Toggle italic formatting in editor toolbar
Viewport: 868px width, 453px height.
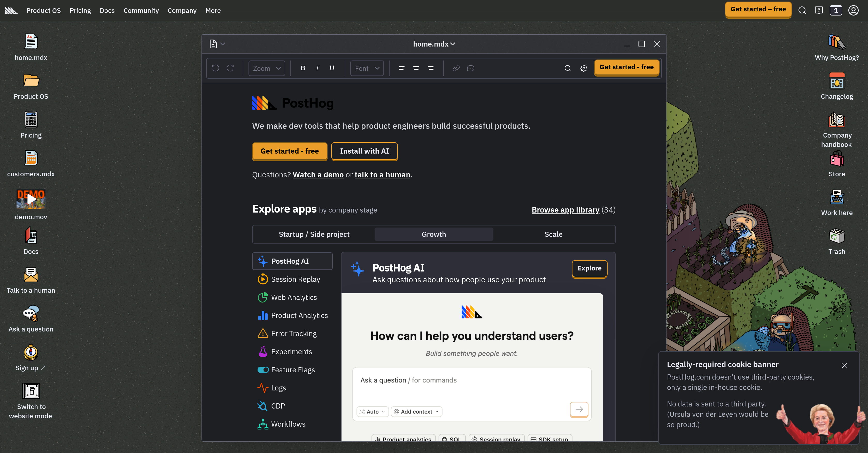point(317,68)
